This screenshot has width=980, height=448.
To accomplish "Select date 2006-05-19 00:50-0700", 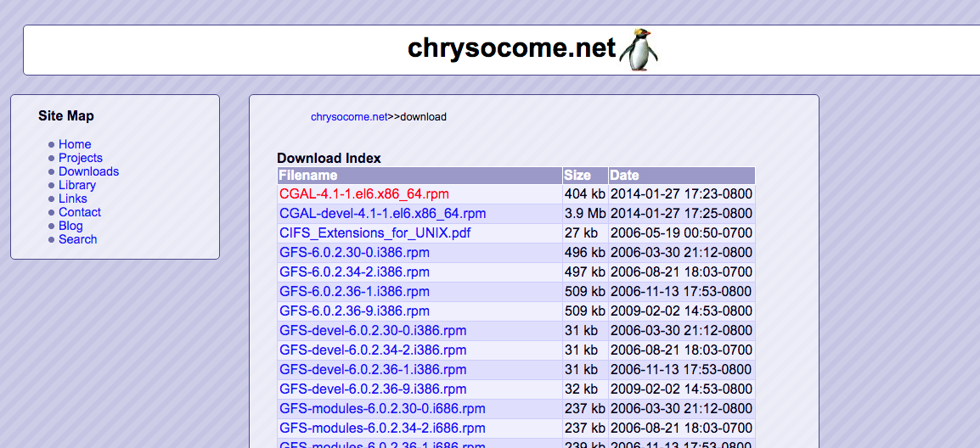I will click(682, 233).
